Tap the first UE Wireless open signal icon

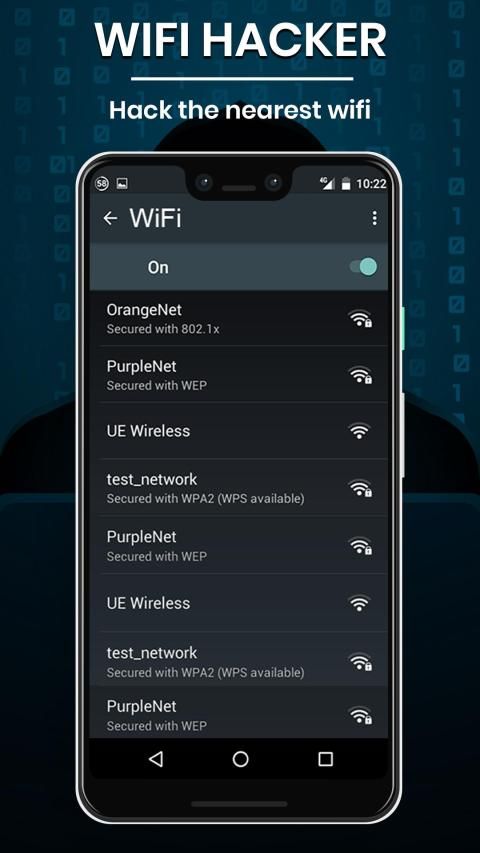359,431
